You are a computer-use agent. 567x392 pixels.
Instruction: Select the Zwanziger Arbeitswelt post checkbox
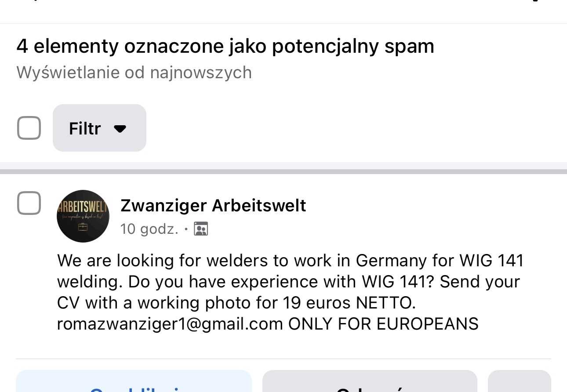coord(29,203)
